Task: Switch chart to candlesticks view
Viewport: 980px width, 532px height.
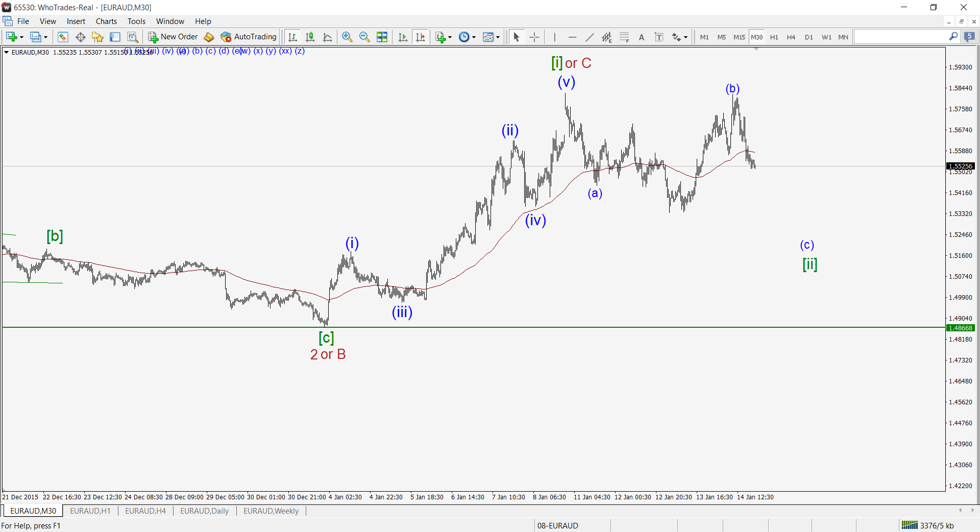Action: pos(310,37)
